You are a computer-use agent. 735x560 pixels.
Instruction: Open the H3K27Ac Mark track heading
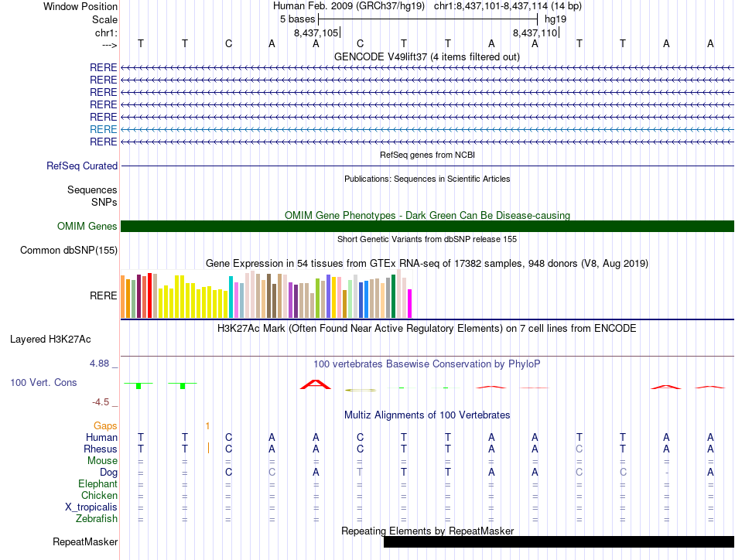click(x=427, y=328)
